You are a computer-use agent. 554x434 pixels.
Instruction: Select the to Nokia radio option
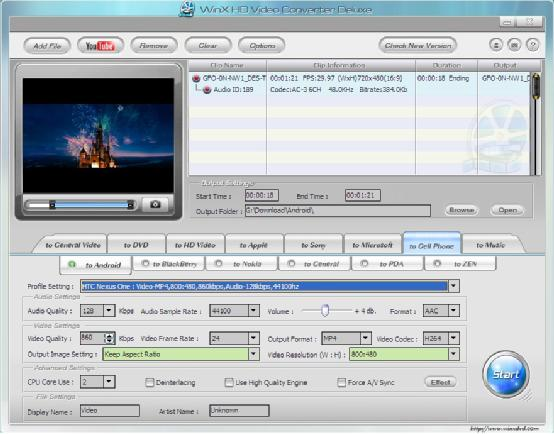pyautogui.click(x=218, y=264)
